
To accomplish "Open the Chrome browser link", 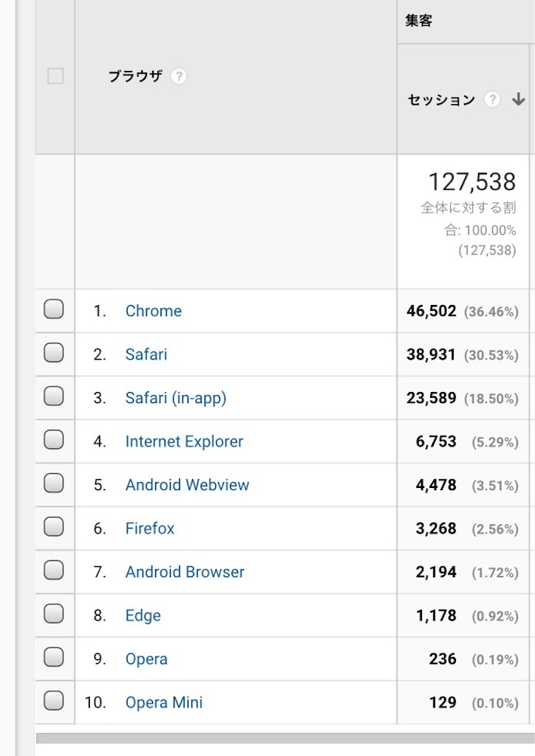I will pos(154,311).
